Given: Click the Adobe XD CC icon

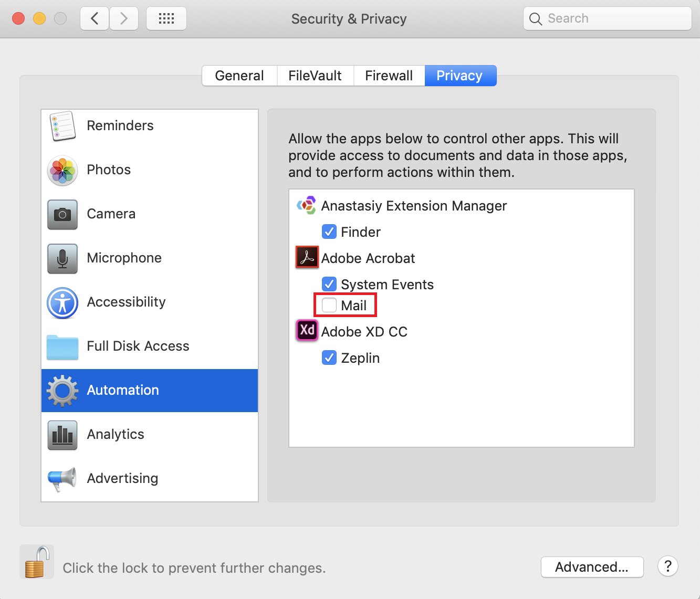Looking at the screenshot, I should [307, 331].
